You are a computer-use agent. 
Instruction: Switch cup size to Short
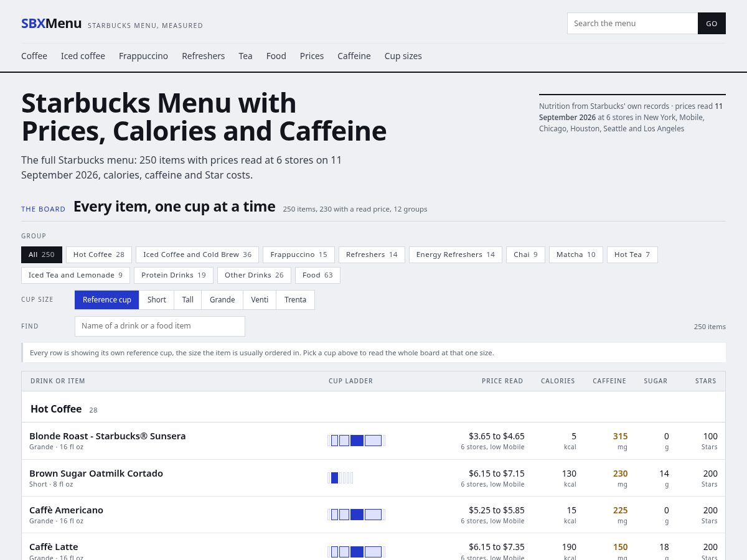pyautogui.click(x=157, y=300)
